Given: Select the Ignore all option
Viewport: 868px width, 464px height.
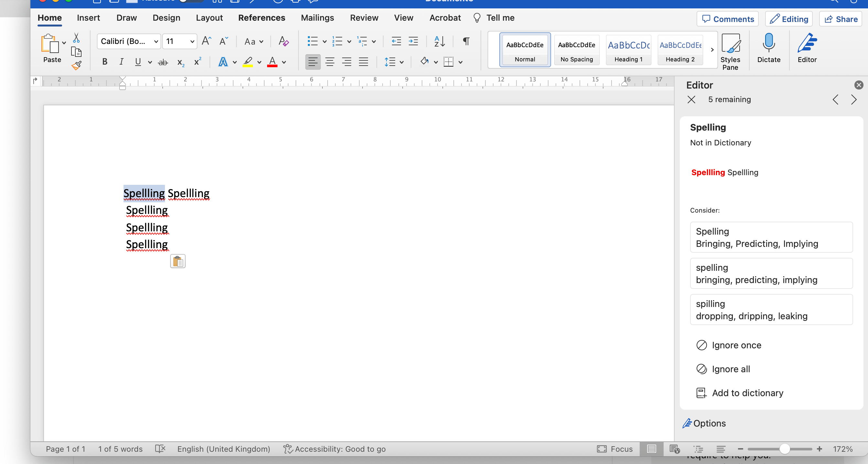Looking at the screenshot, I should [731, 369].
